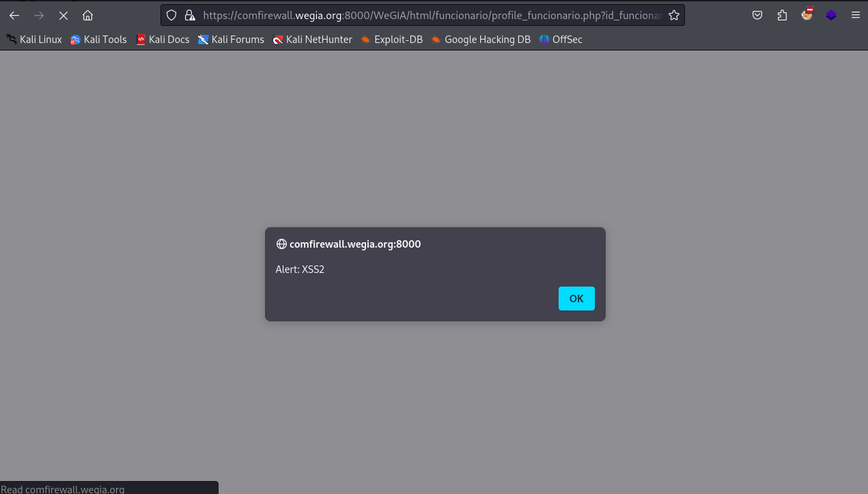The height and width of the screenshot is (494, 868).
Task: Go to the browser home page
Action: tap(87, 15)
